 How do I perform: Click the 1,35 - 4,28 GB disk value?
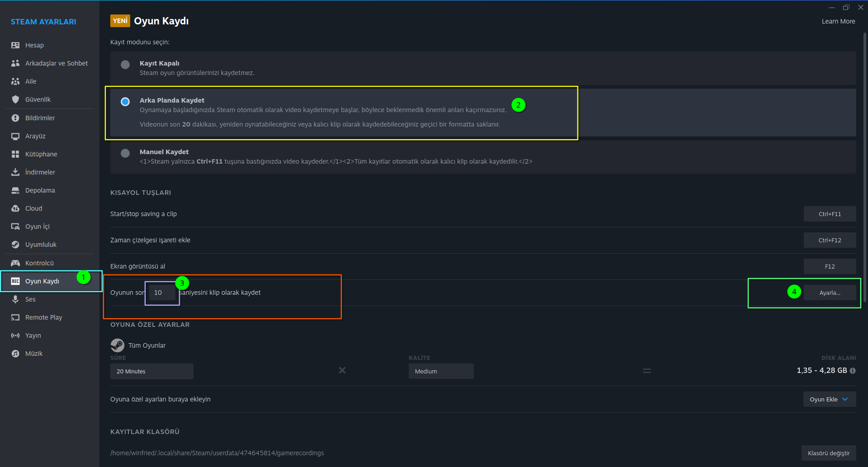point(822,370)
